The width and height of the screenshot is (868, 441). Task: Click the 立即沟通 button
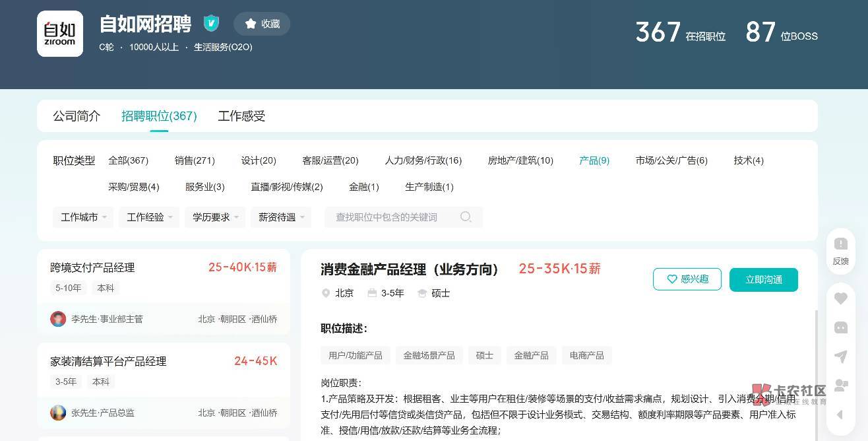coord(763,279)
